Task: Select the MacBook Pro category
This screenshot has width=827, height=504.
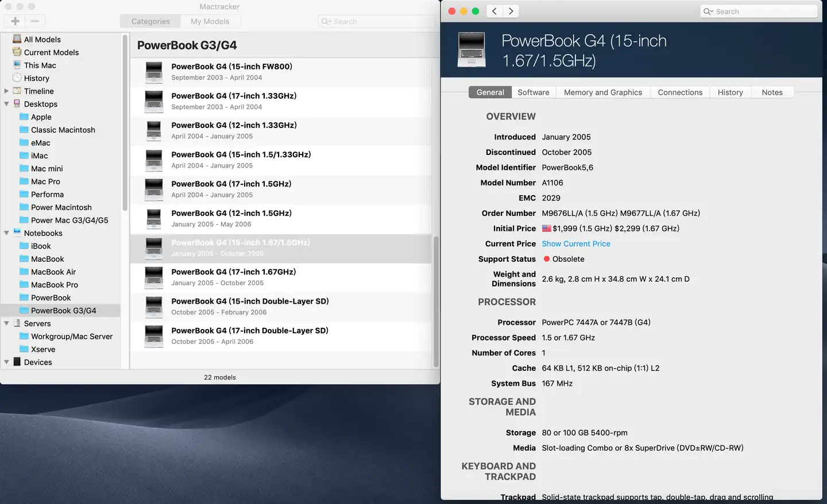Action: pos(55,285)
